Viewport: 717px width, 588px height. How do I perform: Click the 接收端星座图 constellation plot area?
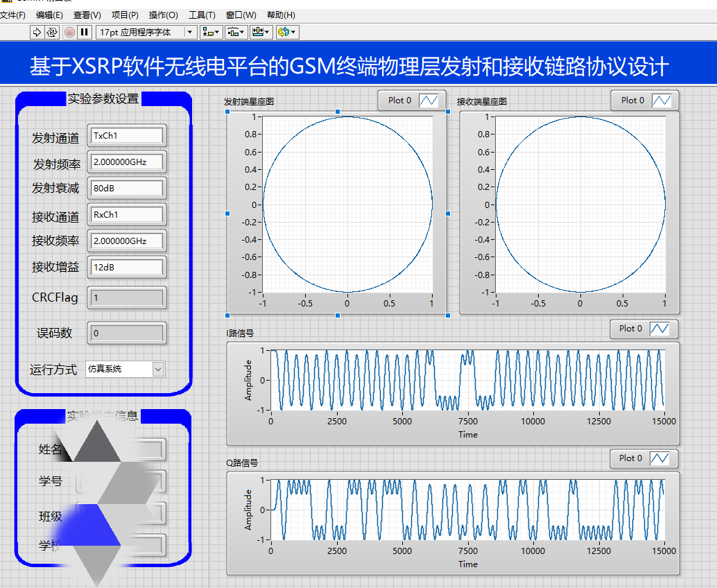[580, 205]
